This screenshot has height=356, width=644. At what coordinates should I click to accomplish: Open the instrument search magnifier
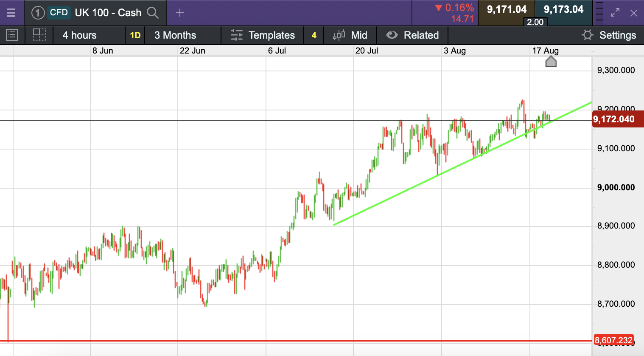[x=153, y=13]
